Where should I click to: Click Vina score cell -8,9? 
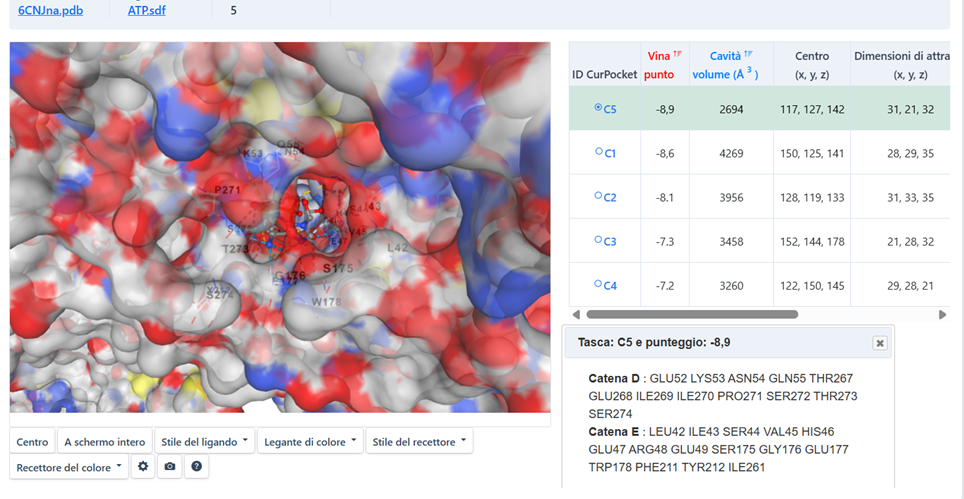(x=665, y=109)
